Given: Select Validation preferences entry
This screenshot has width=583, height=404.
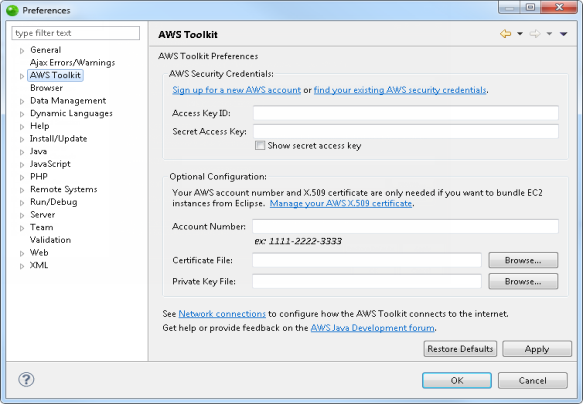Looking at the screenshot, I should coord(50,240).
